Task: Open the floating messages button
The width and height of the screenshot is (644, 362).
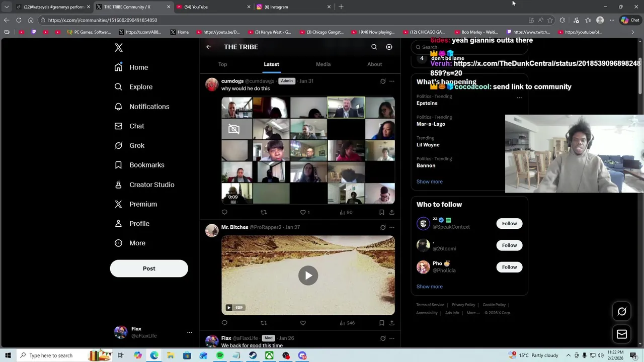Action: click(622, 334)
